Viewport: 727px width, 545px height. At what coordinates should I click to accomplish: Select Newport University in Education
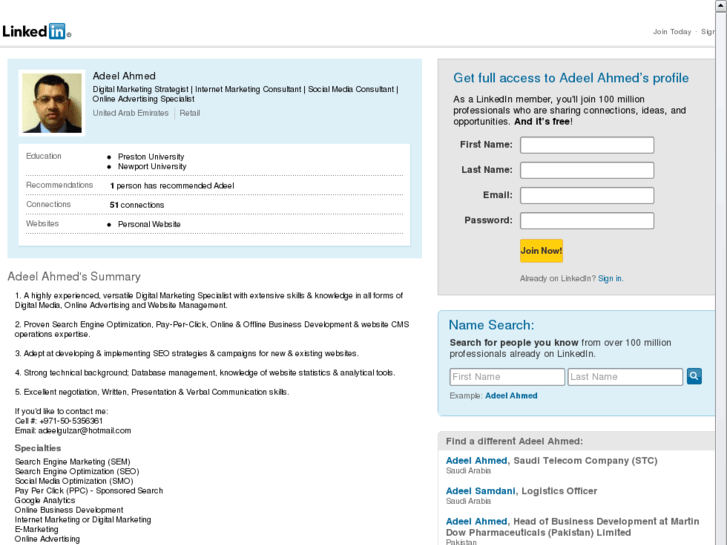(x=152, y=167)
